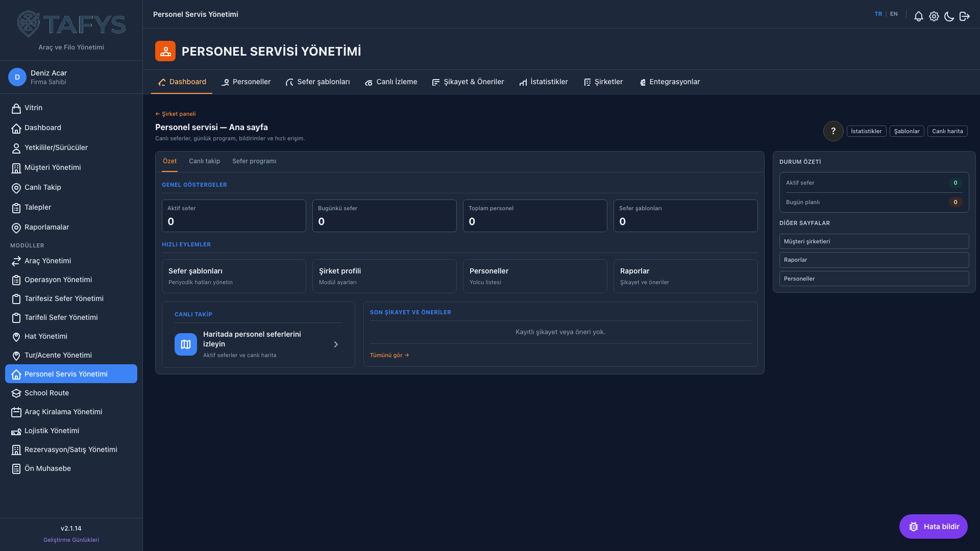Screen dimensions: 980x551
Task: Open Raporlamalar sidebar item
Action: coord(71,227)
